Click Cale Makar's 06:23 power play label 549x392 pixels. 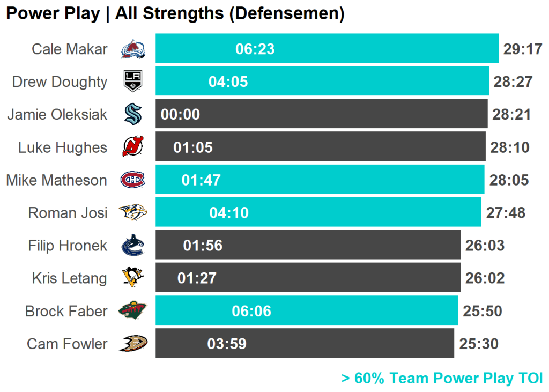pyautogui.click(x=255, y=49)
